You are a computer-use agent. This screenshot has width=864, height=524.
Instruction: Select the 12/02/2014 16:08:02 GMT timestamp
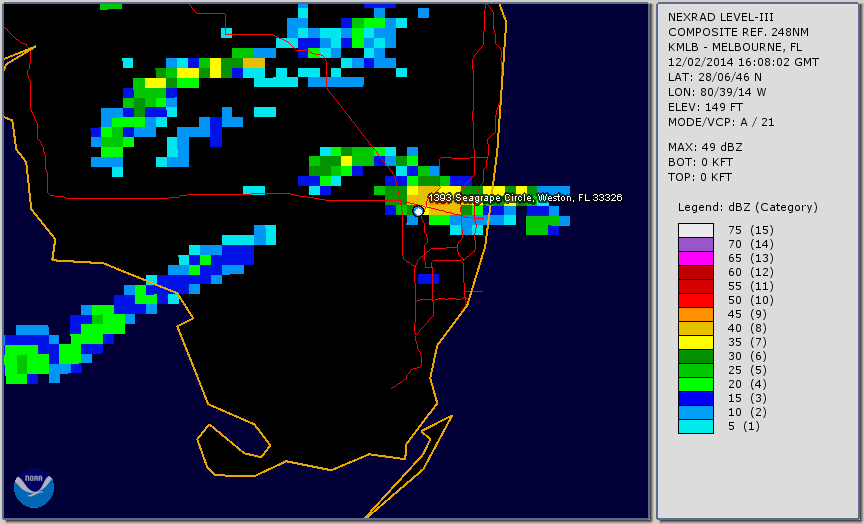point(743,62)
